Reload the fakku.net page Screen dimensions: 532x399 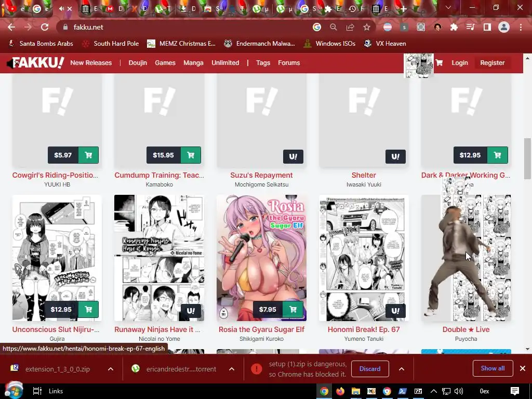point(45,27)
